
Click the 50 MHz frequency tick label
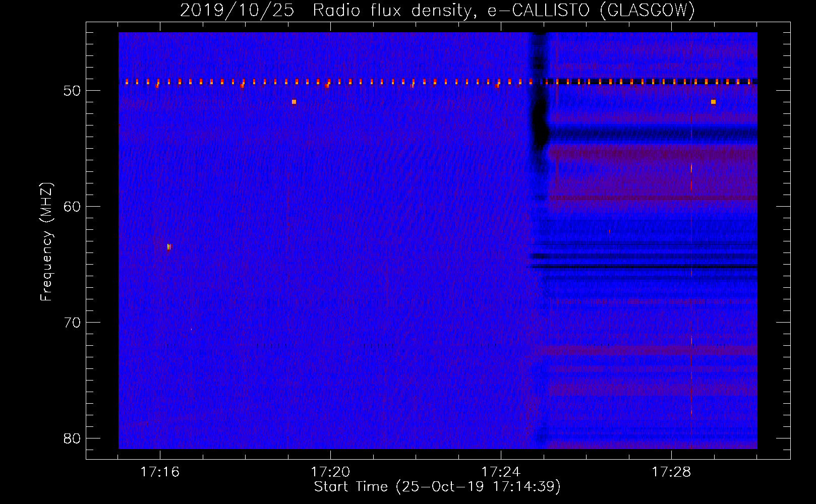(x=73, y=91)
